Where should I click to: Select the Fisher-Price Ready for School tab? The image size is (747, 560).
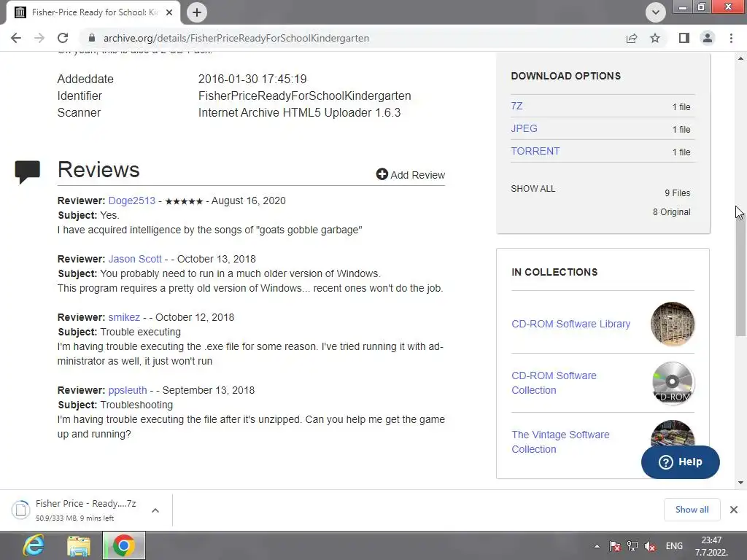tap(93, 12)
